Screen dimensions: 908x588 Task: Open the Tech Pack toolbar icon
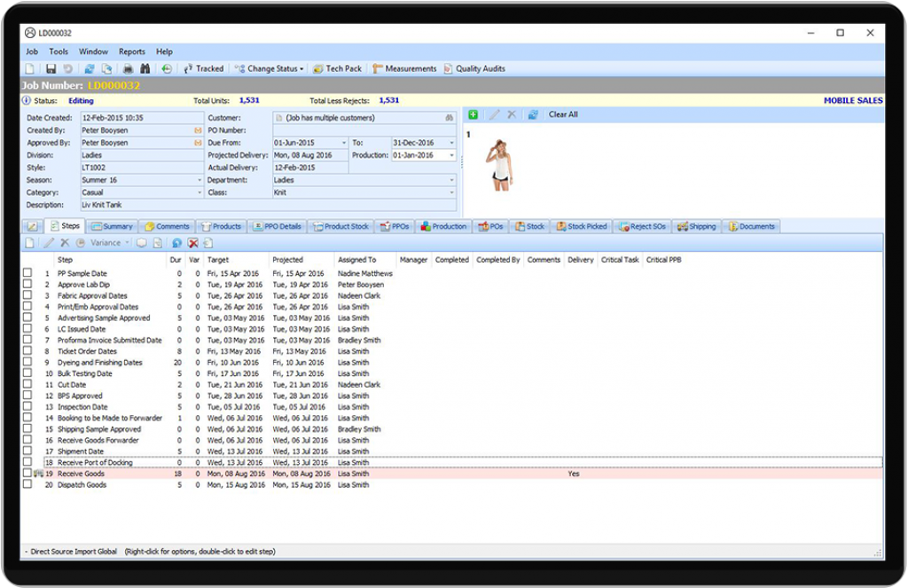click(x=341, y=68)
